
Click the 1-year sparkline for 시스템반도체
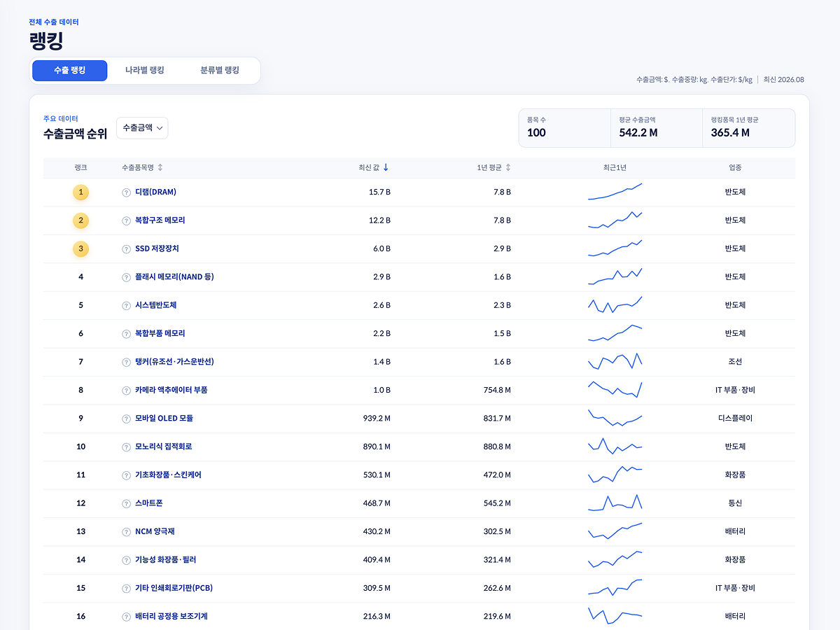[x=615, y=304]
